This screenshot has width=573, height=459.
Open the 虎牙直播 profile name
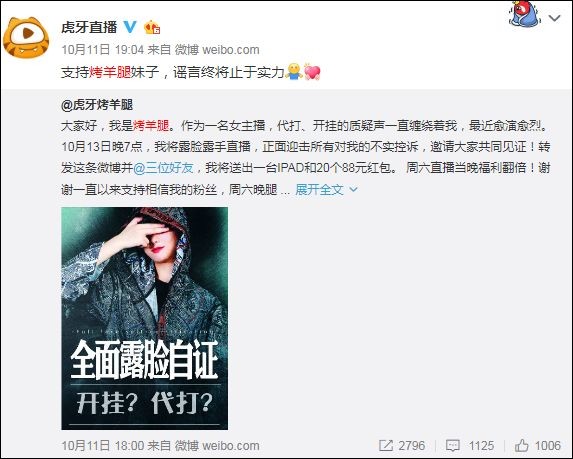click(89, 27)
